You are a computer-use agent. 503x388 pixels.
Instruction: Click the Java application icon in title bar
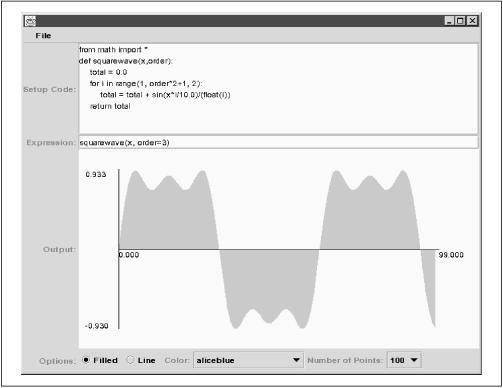coord(30,21)
